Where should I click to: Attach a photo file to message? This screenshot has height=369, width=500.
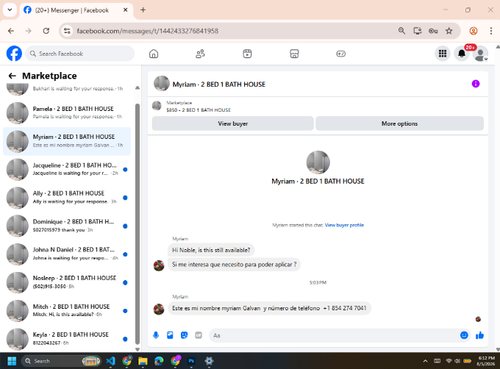[x=170, y=335]
